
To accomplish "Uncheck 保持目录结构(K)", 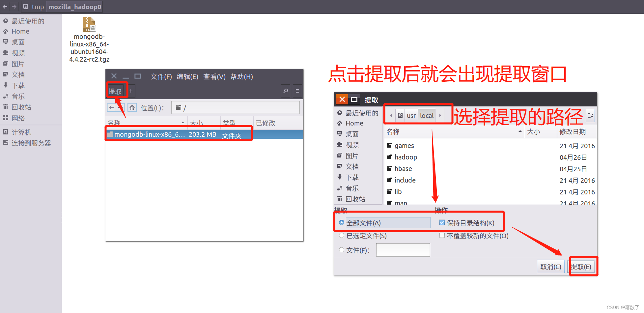I will [442, 223].
